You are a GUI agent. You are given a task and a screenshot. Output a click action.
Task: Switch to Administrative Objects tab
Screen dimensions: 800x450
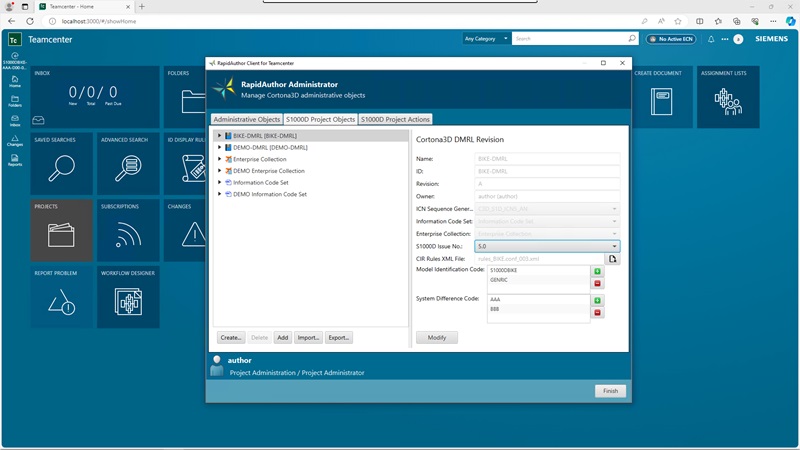(247, 119)
